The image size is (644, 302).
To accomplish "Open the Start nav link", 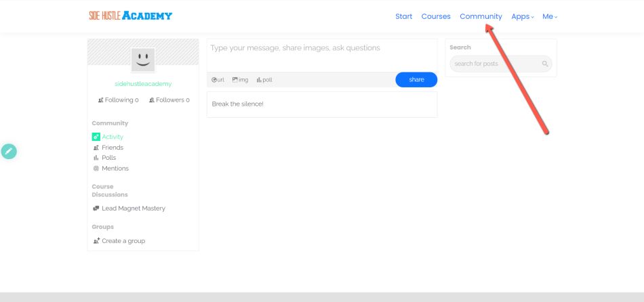I will (x=404, y=16).
